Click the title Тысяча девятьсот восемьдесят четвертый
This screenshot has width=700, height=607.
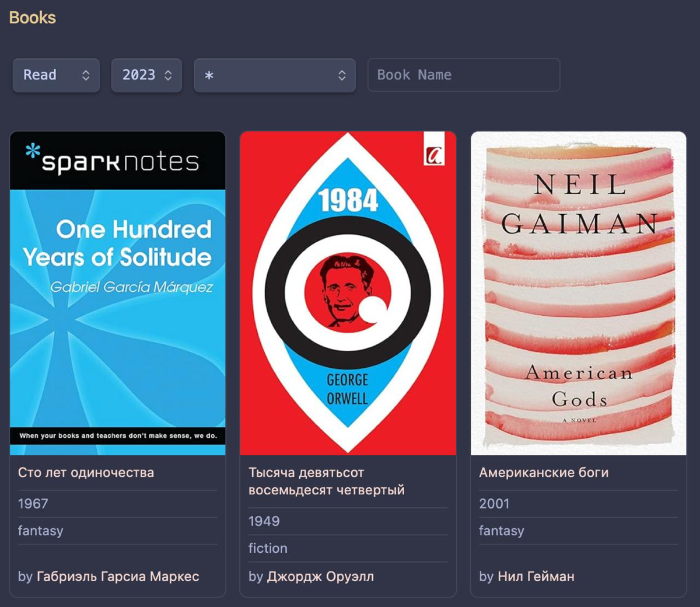tap(327, 482)
